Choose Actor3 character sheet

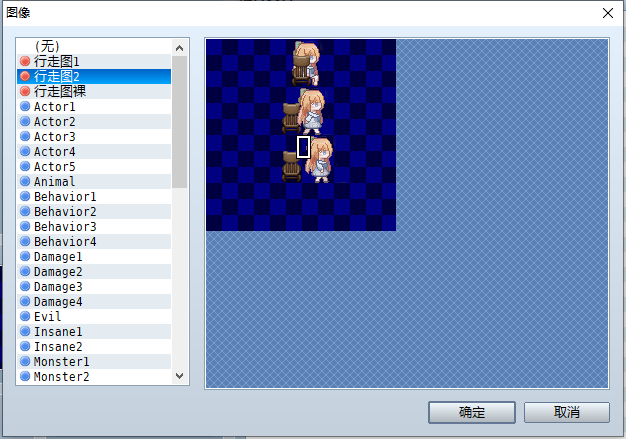(94, 136)
